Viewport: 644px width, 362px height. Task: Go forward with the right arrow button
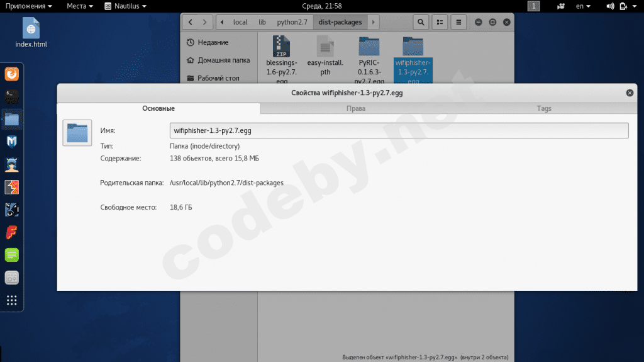pyautogui.click(x=204, y=22)
